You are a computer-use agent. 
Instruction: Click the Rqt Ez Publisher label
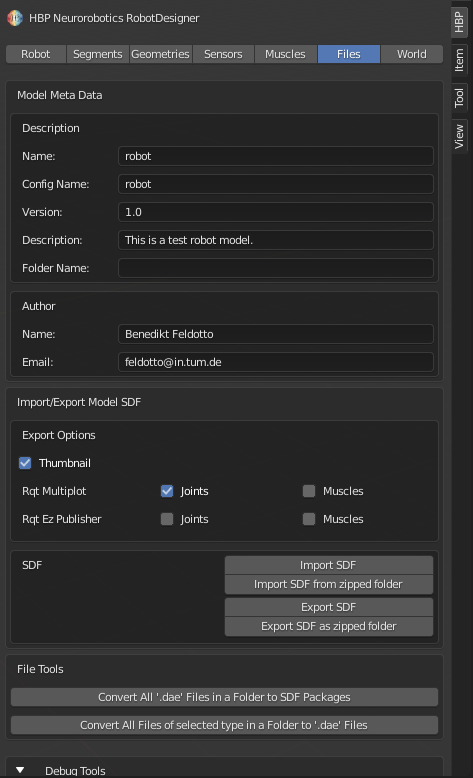pos(62,519)
